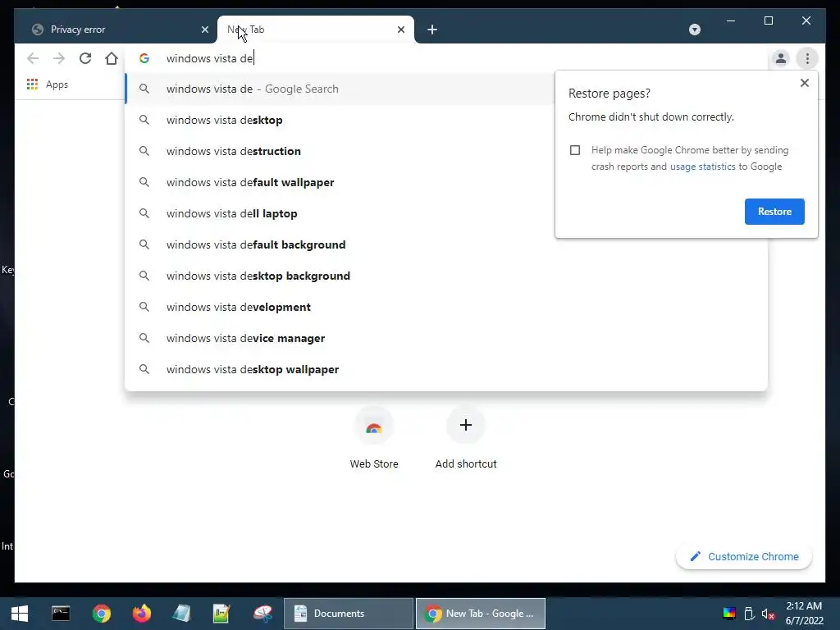The width and height of the screenshot is (840, 630).
Task: Open the Web Store shortcut
Action: coord(374,437)
